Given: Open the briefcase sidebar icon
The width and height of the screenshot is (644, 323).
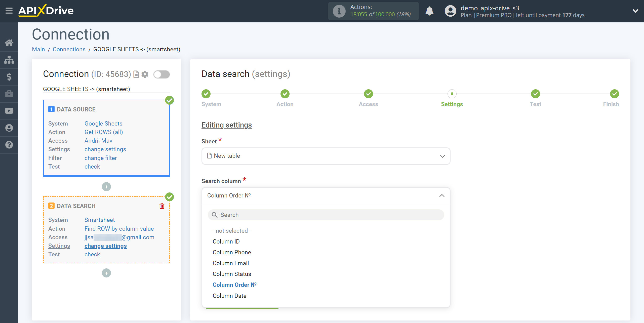Looking at the screenshot, I should click(9, 94).
